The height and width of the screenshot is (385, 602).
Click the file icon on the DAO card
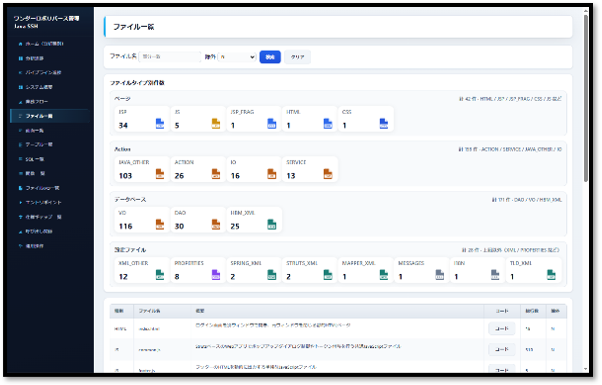click(x=216, y=225)
